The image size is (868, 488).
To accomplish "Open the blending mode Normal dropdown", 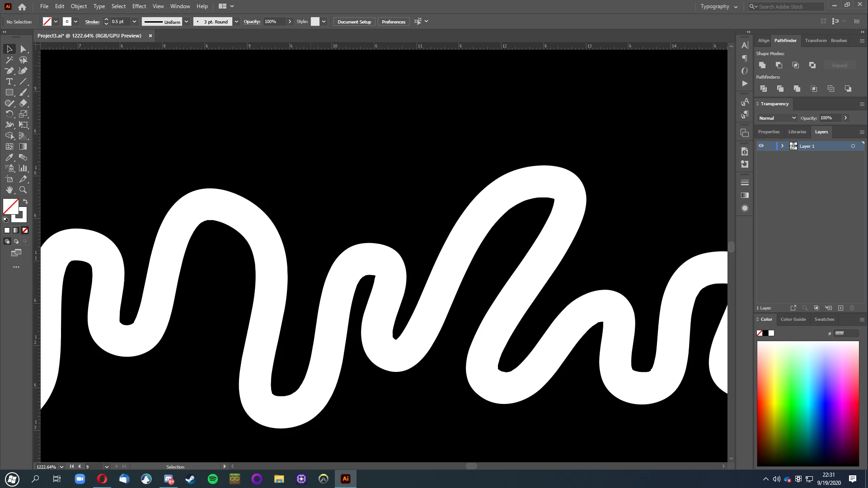I will pyautogui.click(x=777, y=118).
